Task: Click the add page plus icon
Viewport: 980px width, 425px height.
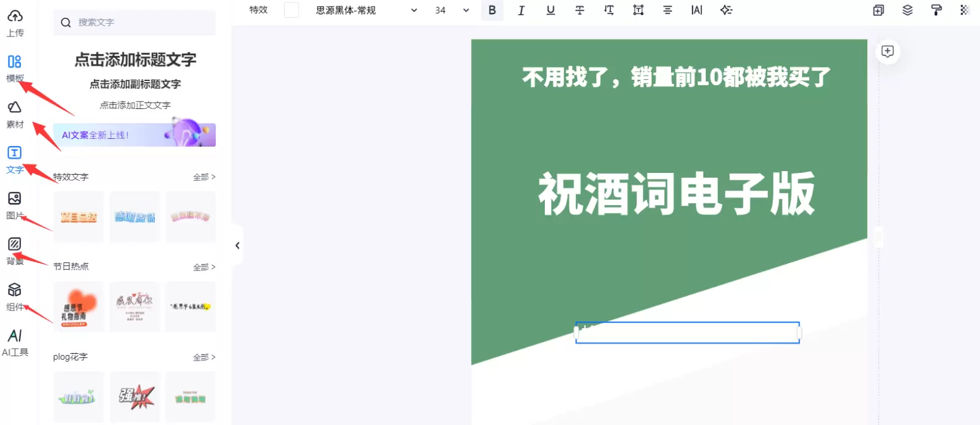Action: pyautogui.click(x=887, y=51)
